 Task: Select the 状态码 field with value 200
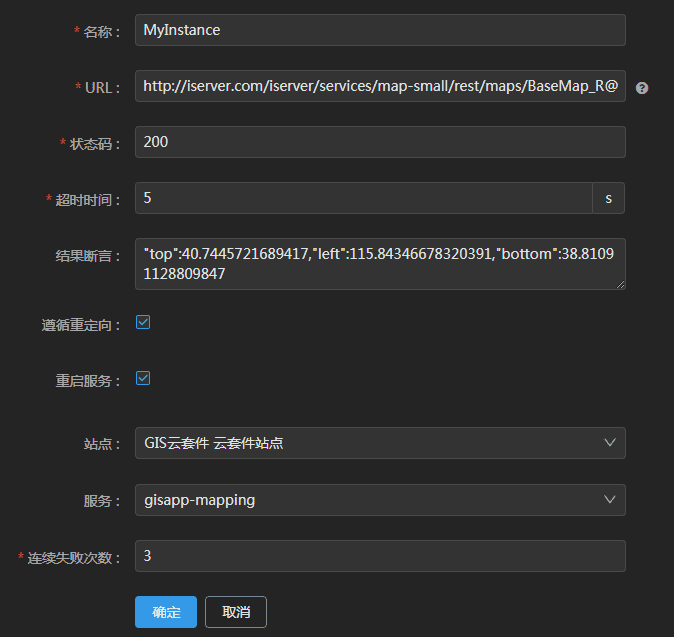tap(380, 142)
